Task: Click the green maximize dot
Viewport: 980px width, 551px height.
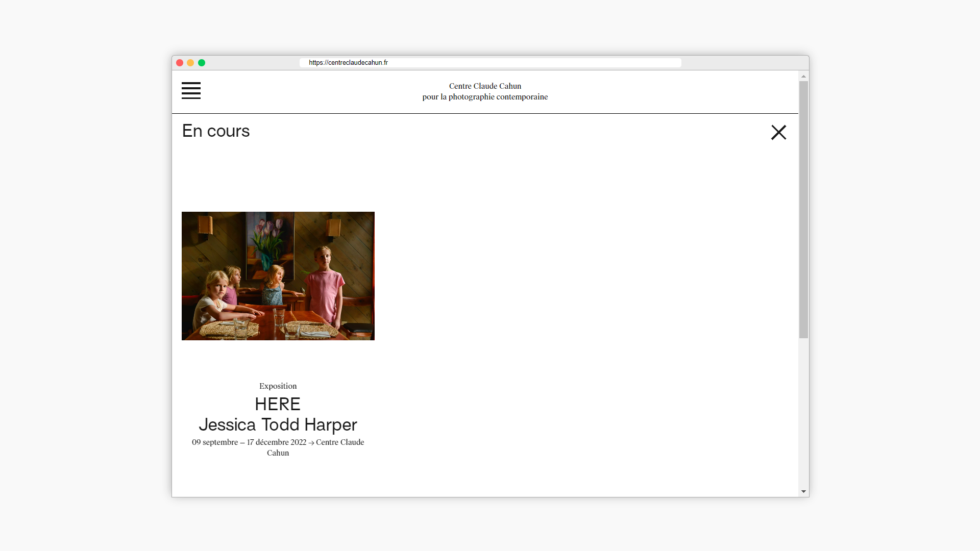Action: click(x=202, y=63)
